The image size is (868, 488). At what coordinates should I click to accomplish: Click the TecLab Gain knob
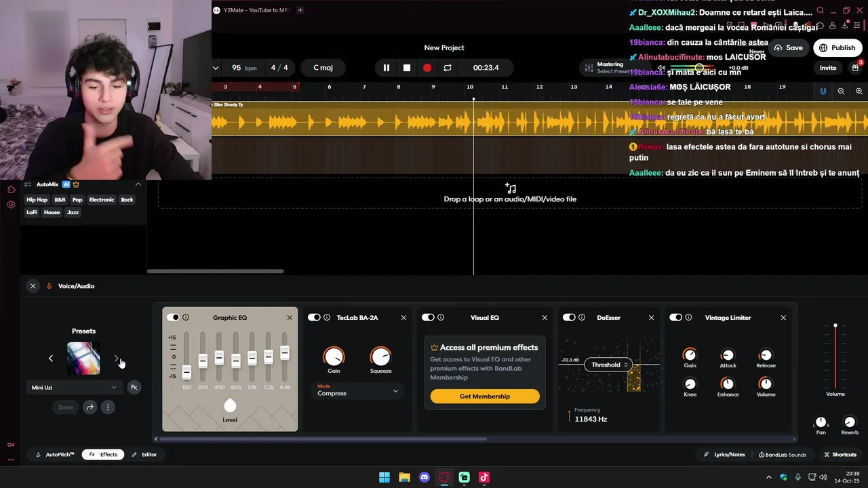pos(334,357)
